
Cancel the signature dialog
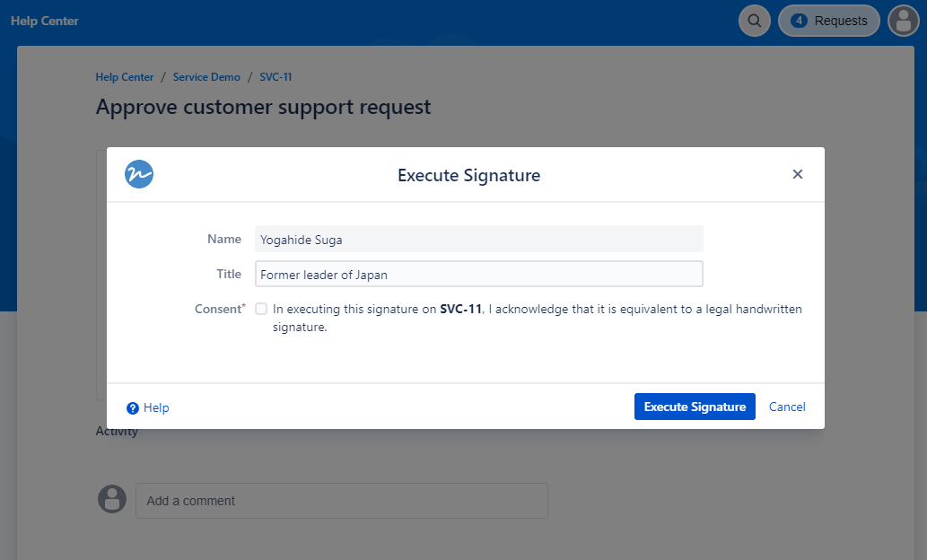[x=787, y=407]
